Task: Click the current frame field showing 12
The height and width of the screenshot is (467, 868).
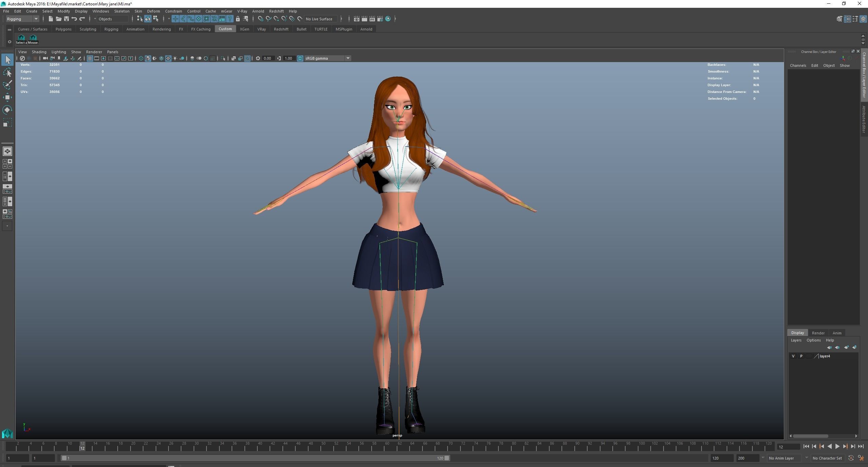Action: pyautogui.click(x=788, y=447)
